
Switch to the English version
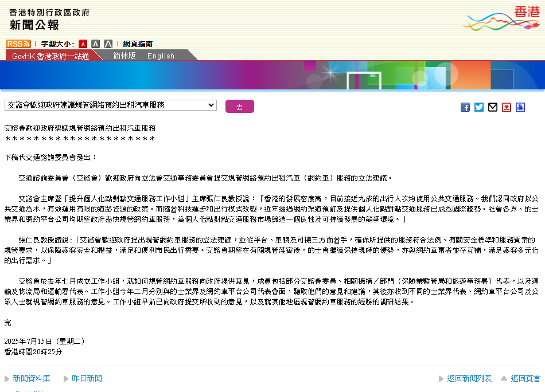(x=161, y=56)
